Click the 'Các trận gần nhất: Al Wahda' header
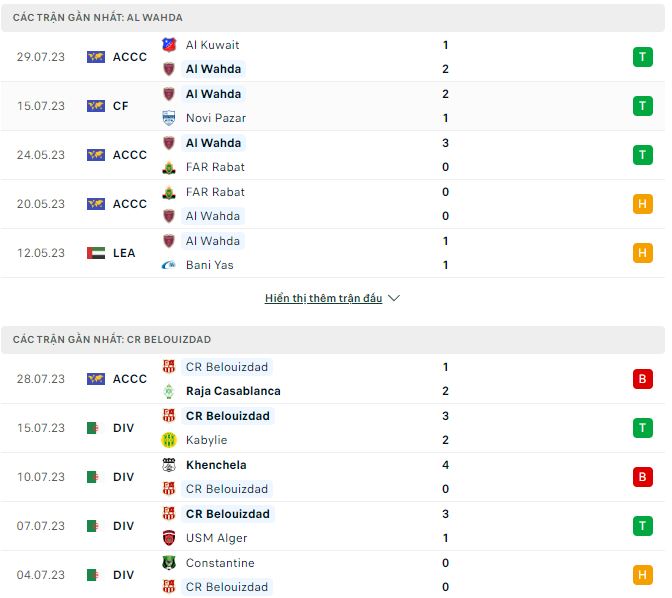672x598 pixels. [x=98, y=18]
